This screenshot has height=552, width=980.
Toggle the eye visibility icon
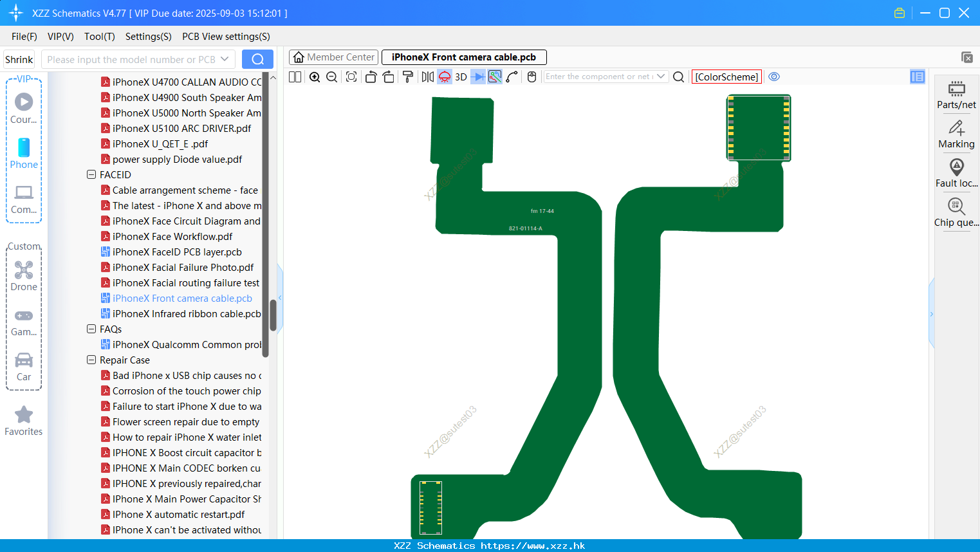click(x=774, y=77)
